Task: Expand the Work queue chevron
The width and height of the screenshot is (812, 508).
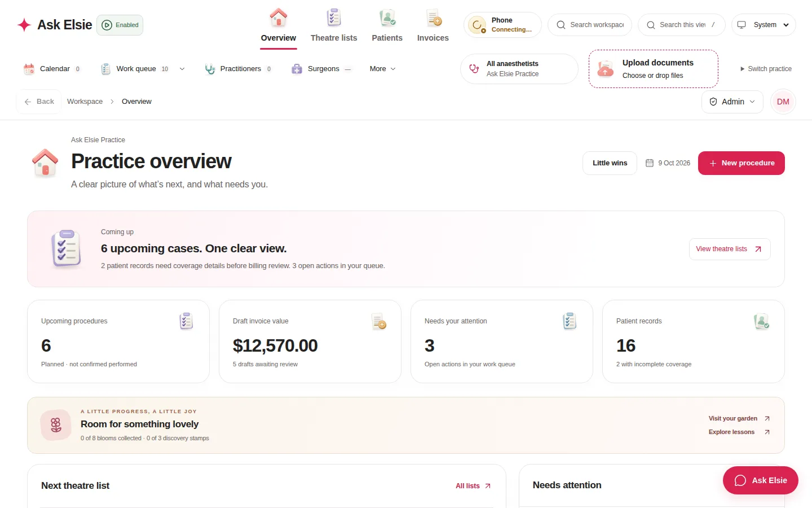Action: click(182, 69)
